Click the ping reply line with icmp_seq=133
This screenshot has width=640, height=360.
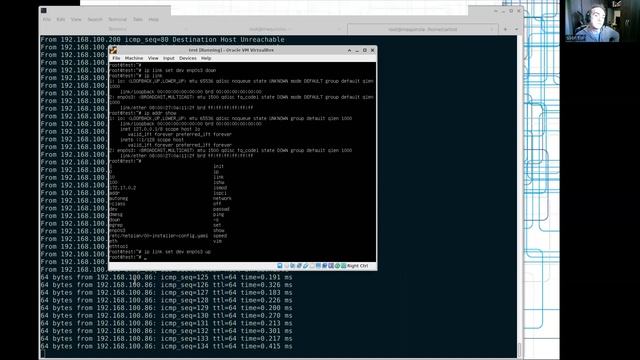[167, 339]
